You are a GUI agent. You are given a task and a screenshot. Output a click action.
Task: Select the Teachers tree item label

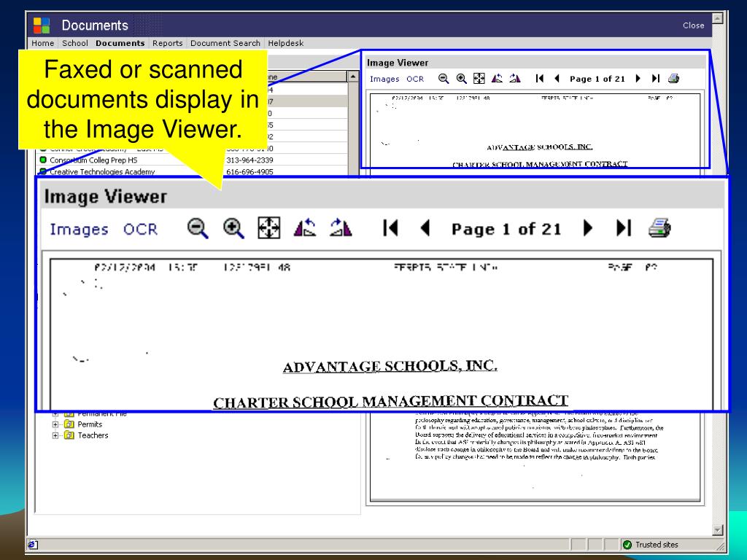coord(93,435)
